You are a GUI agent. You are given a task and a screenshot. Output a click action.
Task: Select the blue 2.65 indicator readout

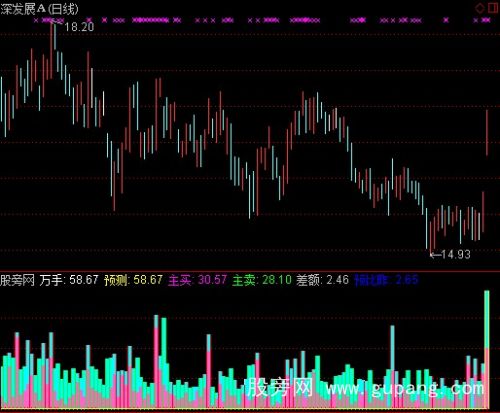click(386, 280)
